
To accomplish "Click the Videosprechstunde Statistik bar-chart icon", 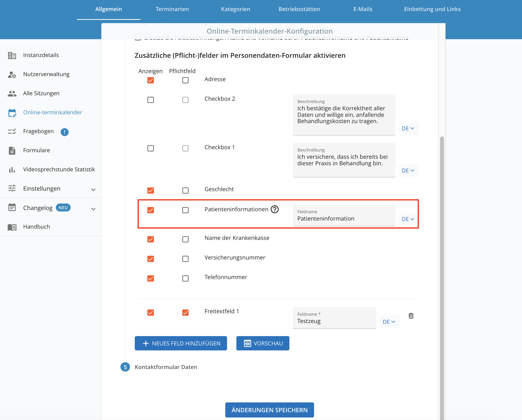I will point(12,170).
